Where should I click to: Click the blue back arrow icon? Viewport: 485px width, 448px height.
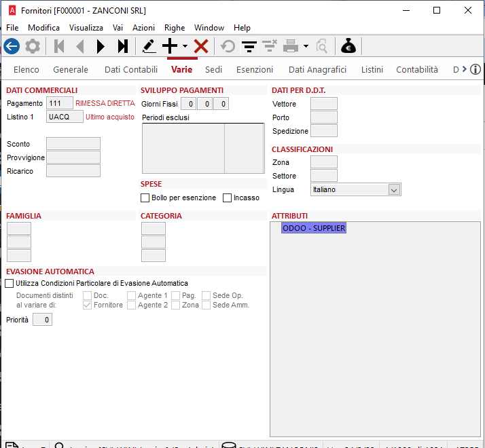tap(11, 46)
